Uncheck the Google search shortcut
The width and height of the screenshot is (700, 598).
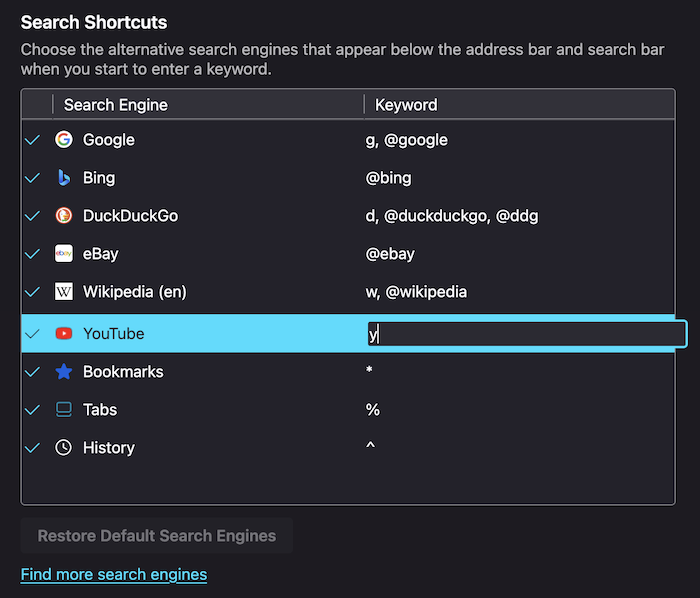33,140
